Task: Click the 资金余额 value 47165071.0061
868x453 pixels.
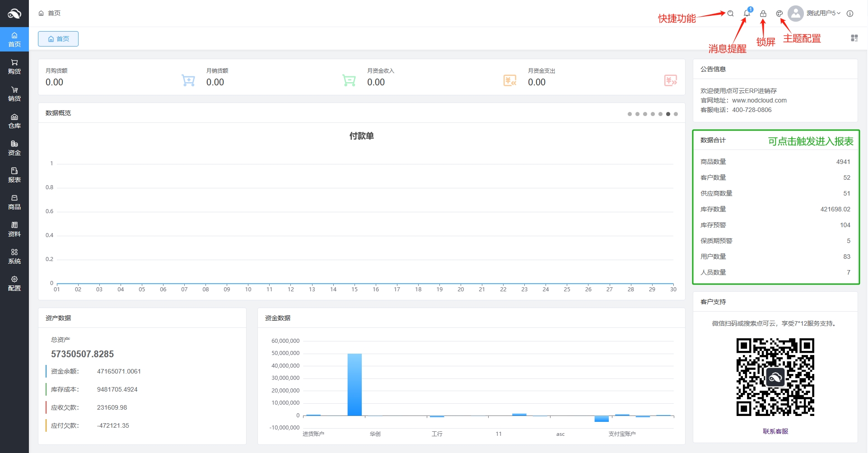Action: [x=119, y=371]
